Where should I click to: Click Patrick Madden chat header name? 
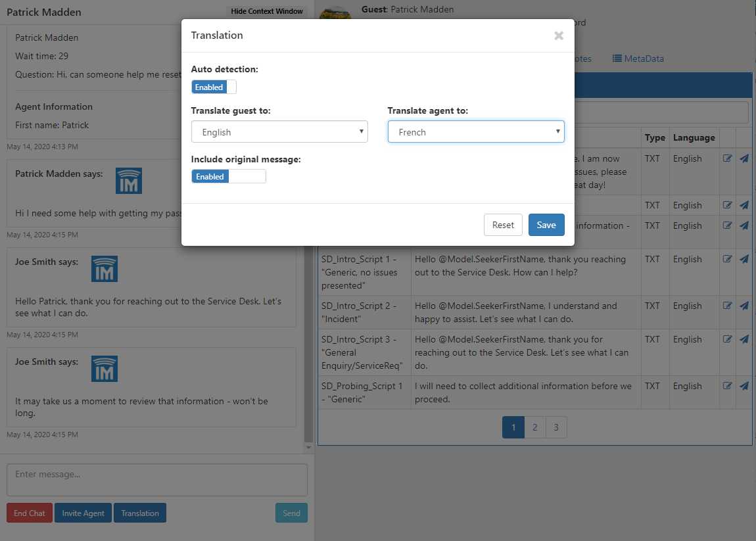[x=44, y=12]
